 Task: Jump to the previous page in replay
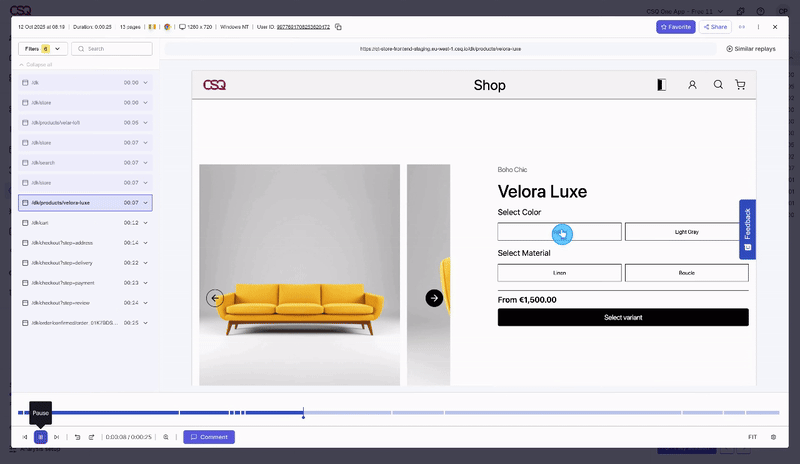(x=25, y=437)
